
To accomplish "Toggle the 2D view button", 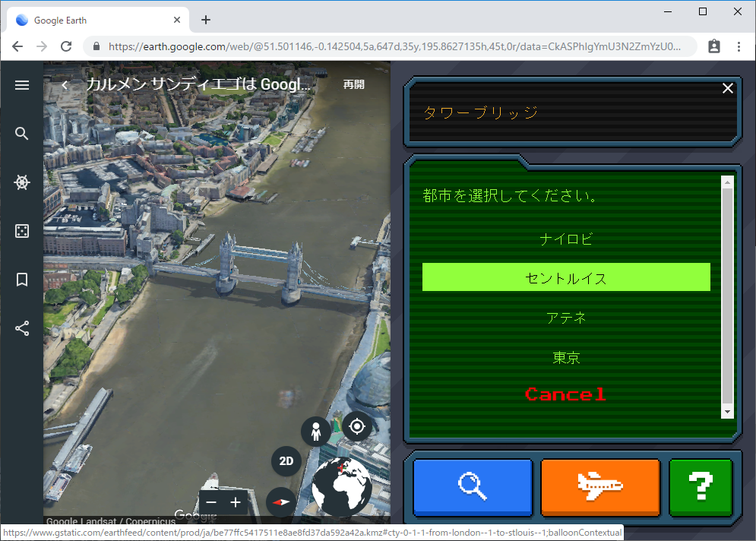I will tap(286, 461).
